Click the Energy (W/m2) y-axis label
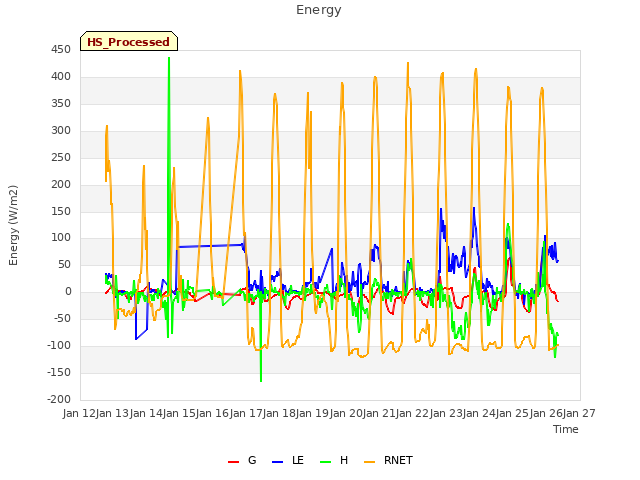The height and width of the screenshot is (480, 640). [x=13, y=225]
